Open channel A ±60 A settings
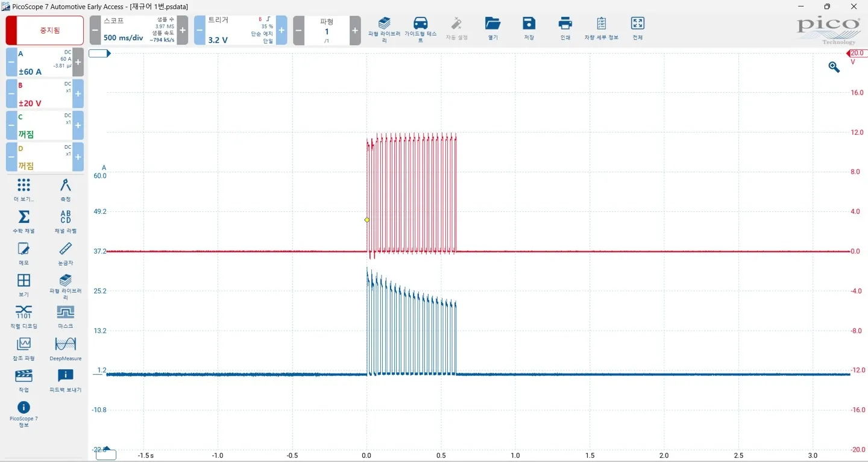This screenshot has width=868, height=462. tap(45, 62)
